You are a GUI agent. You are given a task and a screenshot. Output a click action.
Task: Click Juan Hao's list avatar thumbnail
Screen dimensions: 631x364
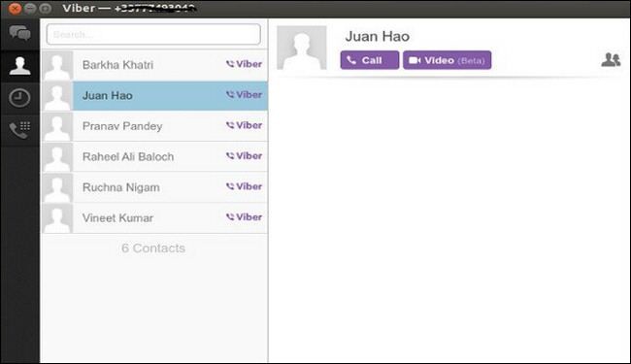(x=57, y=96)
